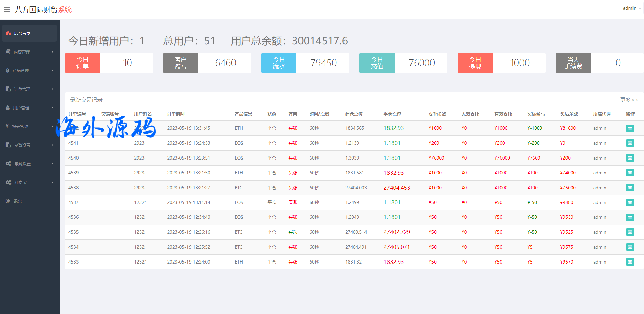Click the dashboard icon beside 后台首页

(8, 33)
